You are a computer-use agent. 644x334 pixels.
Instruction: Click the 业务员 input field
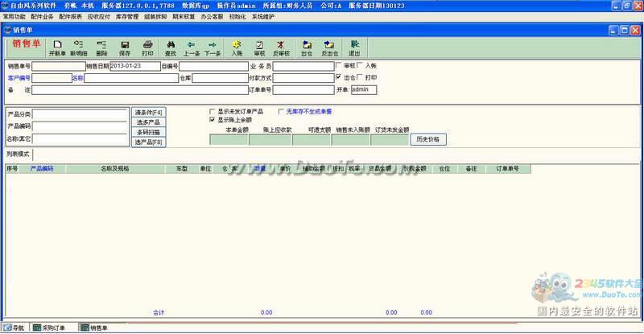click(x=303, y=66)
